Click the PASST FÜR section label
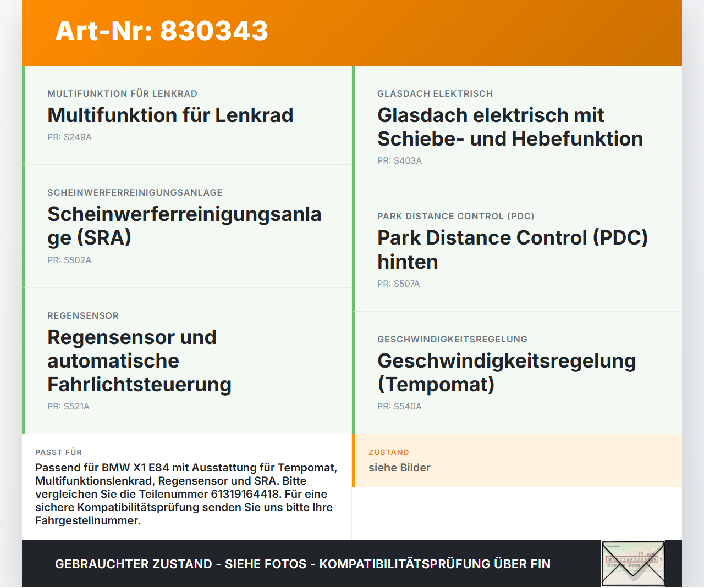Image resolution: width=704 pixels, height=588 pixels. coord(58,452)
